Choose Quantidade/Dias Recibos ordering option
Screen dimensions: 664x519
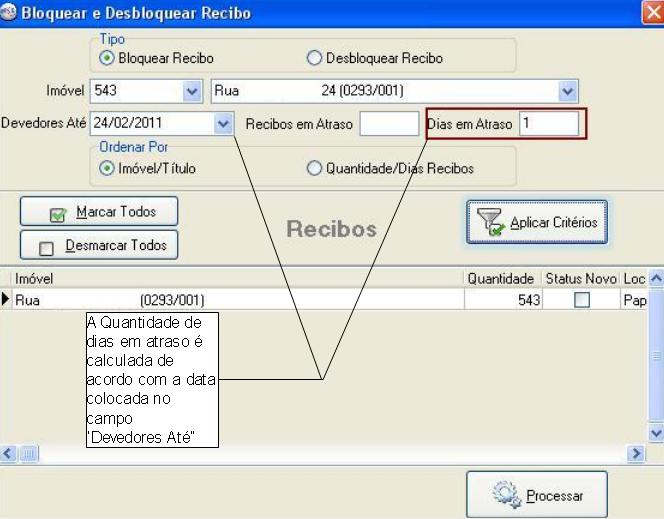pos(314,168)
